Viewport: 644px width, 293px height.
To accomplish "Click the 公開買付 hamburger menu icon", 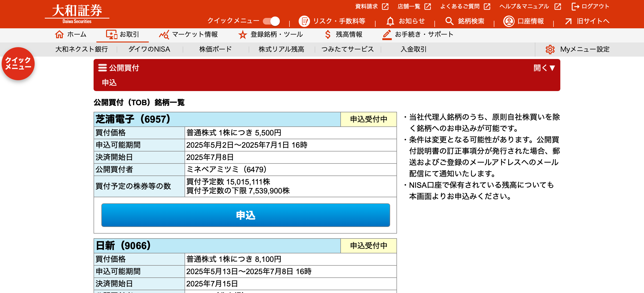I will click(102, 68).
